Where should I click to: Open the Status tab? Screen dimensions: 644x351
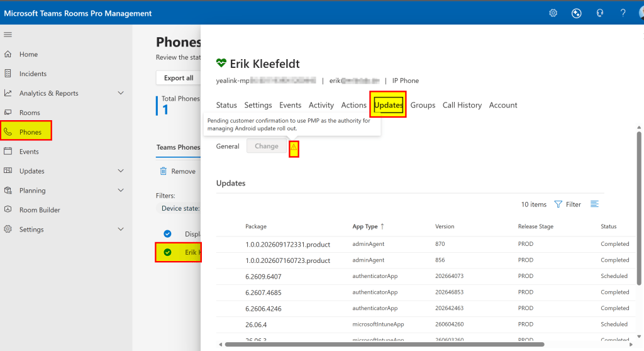point(226,105)
